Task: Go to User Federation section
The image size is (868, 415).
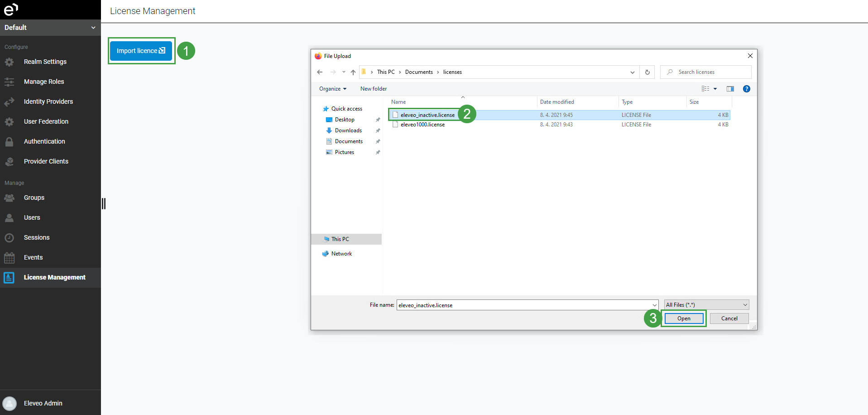Action: coord(46,121)
